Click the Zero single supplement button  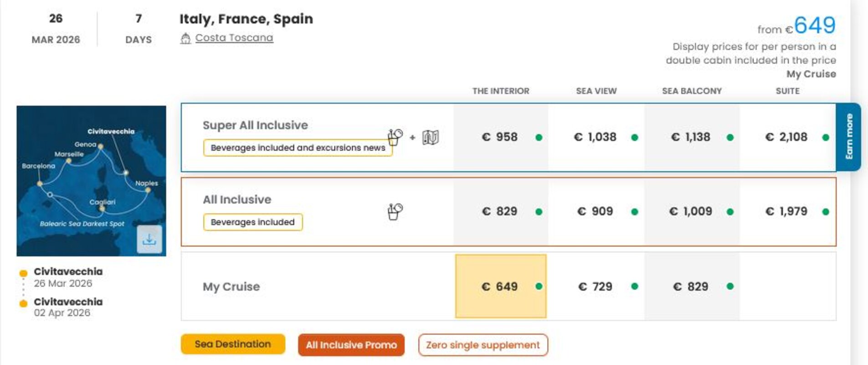click(482, 345)
